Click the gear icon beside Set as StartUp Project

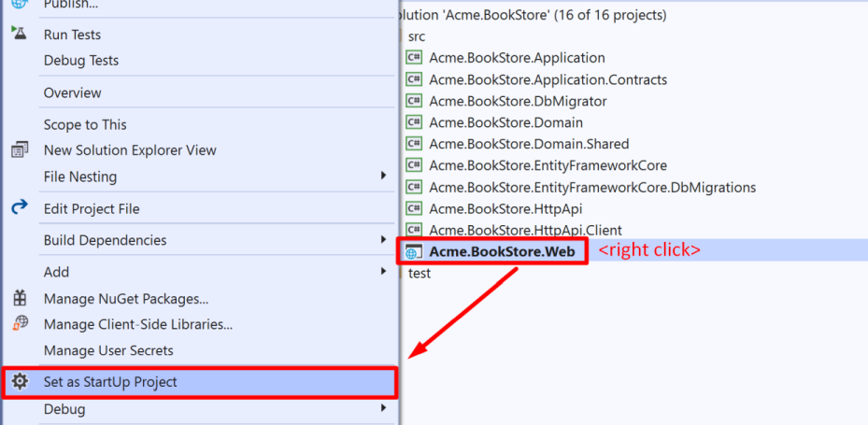pos(19,382)
